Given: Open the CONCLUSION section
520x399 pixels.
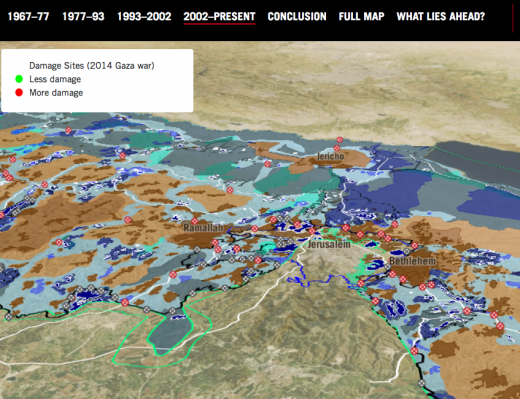Looking at the screenshot, I should click(x=297, y=16).
